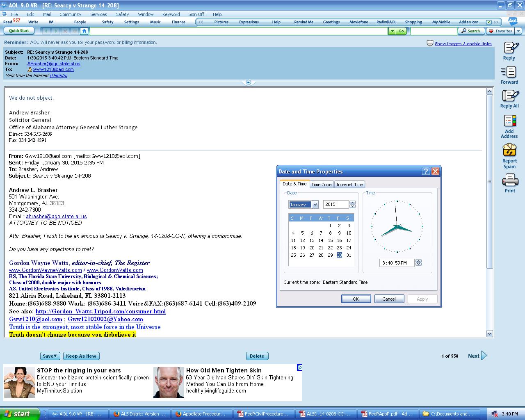Switch to the Time Zone tab
Screen dimensions: 525x420
click(322, 185)
